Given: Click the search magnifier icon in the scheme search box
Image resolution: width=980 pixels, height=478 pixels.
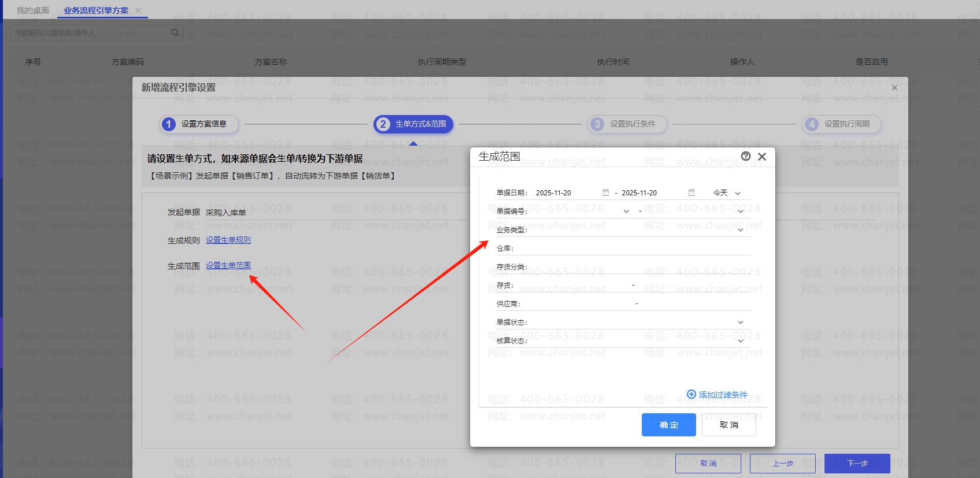Looking at the screenshot, I should pos(175,32).
